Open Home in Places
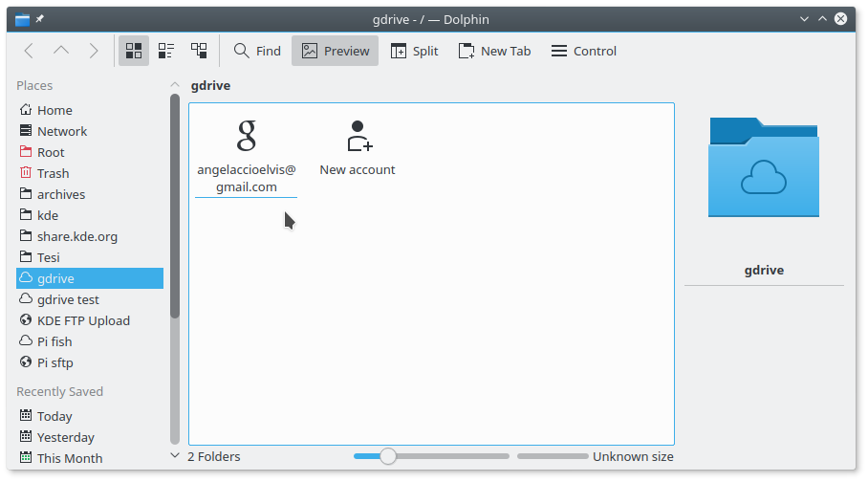This screenshot has width=868, height=482. point(90,110)
